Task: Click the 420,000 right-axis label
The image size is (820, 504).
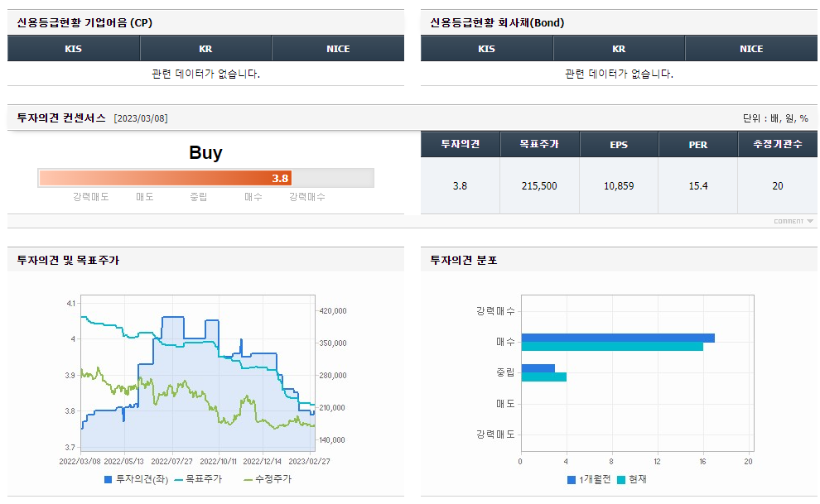Action: 333,310
